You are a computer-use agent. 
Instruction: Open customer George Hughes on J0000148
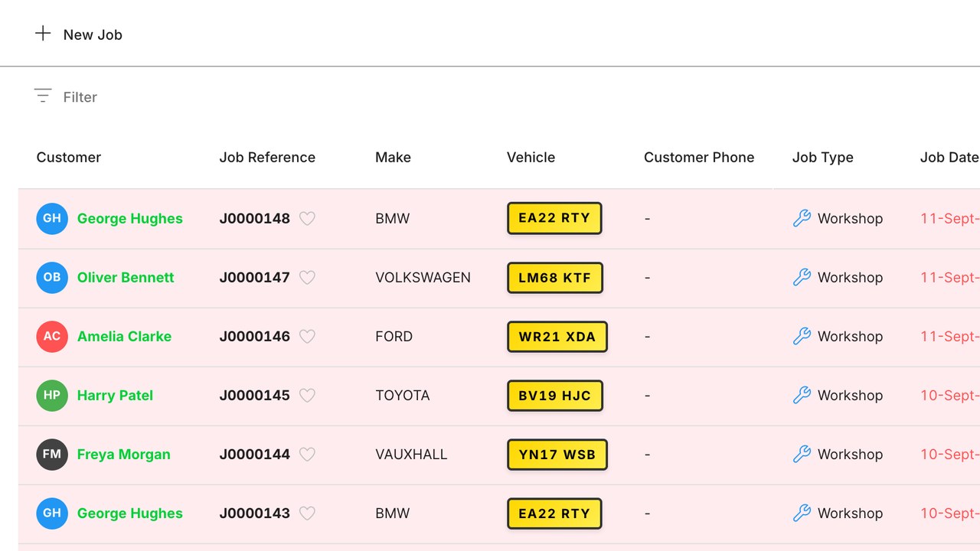[x=130, y=218]
